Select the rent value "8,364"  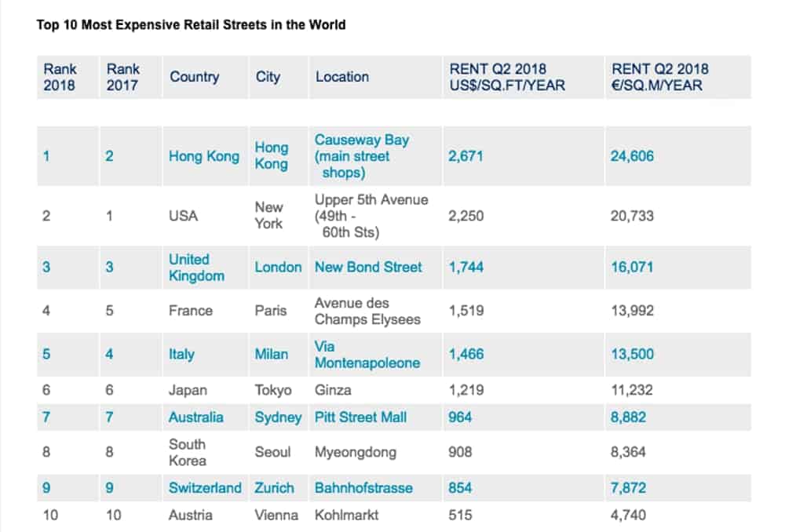click(x=628, y=453)
